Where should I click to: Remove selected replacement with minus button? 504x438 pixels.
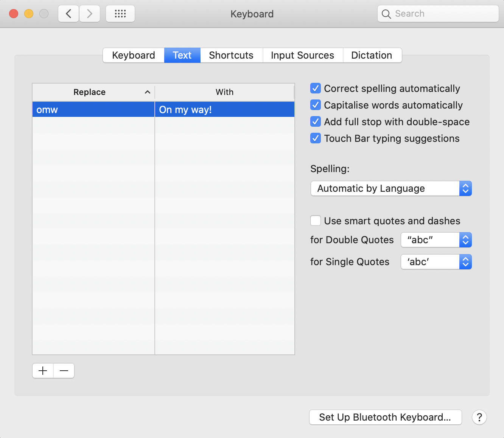click(x=64, y=371)
